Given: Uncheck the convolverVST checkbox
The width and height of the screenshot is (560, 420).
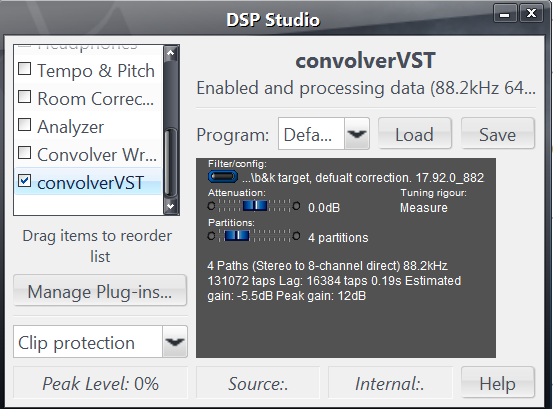Looking at the screenshot, I should click(25, 181).
